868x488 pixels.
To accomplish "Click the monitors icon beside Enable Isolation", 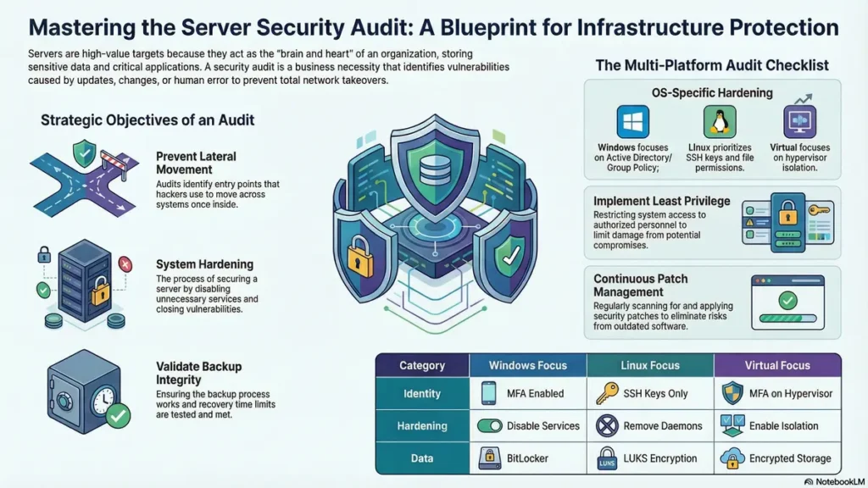I will coord(732,425).
